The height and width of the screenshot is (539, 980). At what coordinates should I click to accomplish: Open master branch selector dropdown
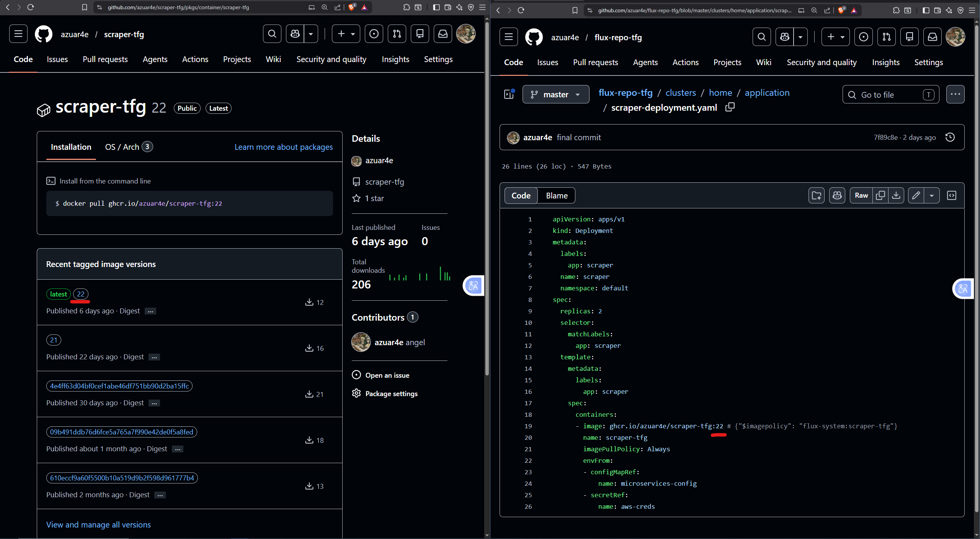pos(556,95)
